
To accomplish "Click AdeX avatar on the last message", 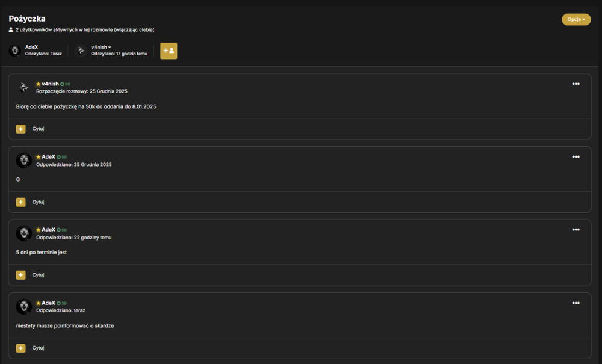I will point(24,307).
